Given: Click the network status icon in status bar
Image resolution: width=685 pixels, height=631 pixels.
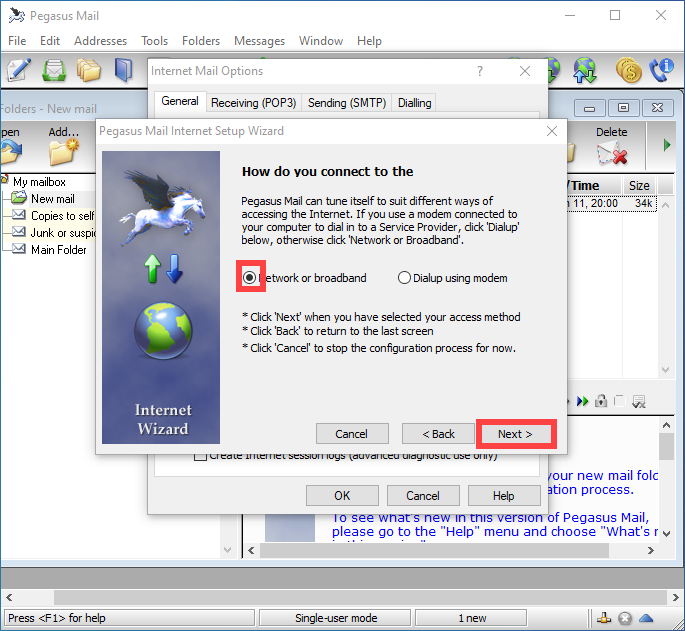Looking at the screenshot, I should 604,618.
